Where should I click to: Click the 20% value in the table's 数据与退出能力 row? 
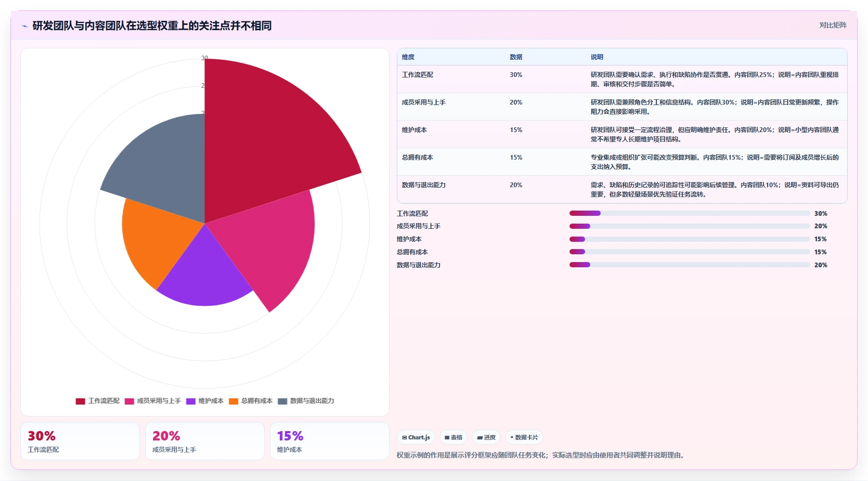pyautogui.click(x=516, y=185)
